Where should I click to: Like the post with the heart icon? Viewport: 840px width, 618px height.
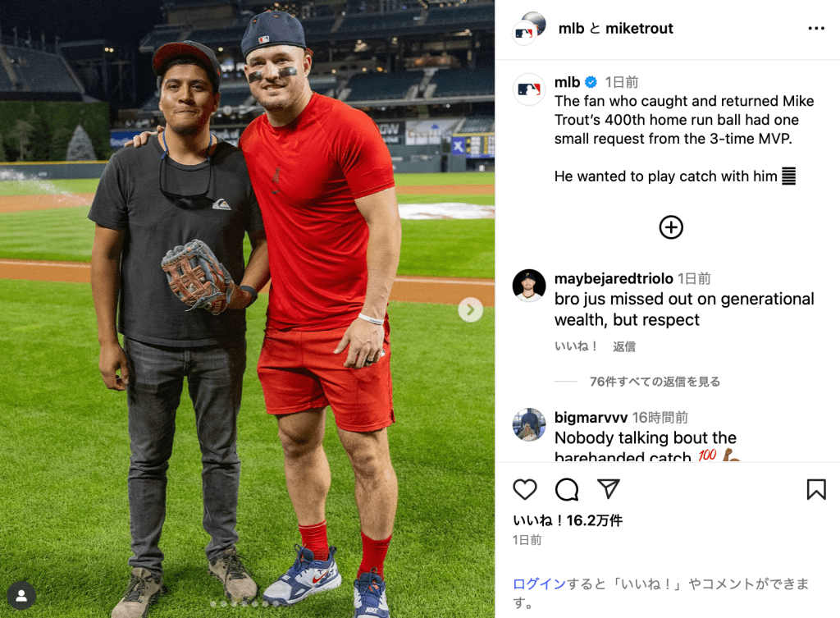click(x=524, y=489)
